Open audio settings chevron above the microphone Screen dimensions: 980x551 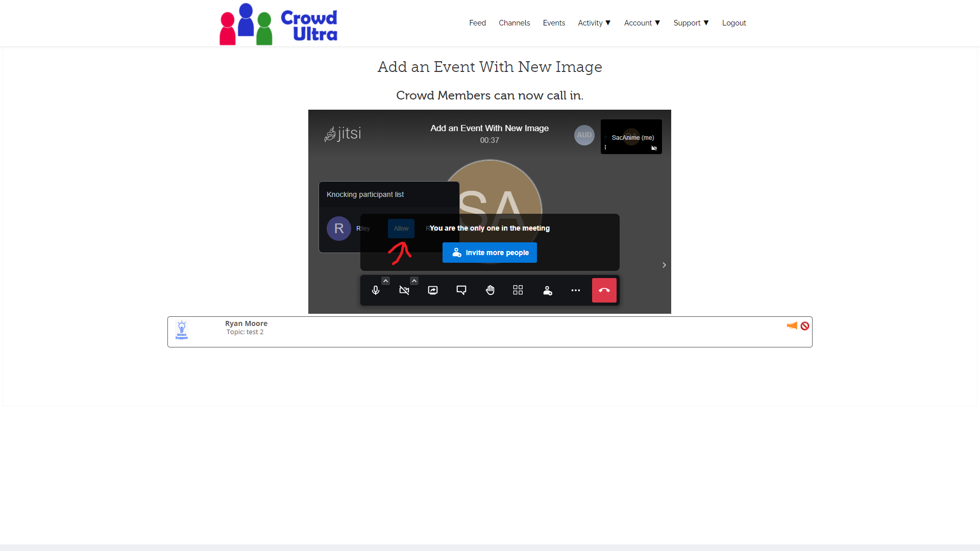pyautogui.click(x=385, y=281)
